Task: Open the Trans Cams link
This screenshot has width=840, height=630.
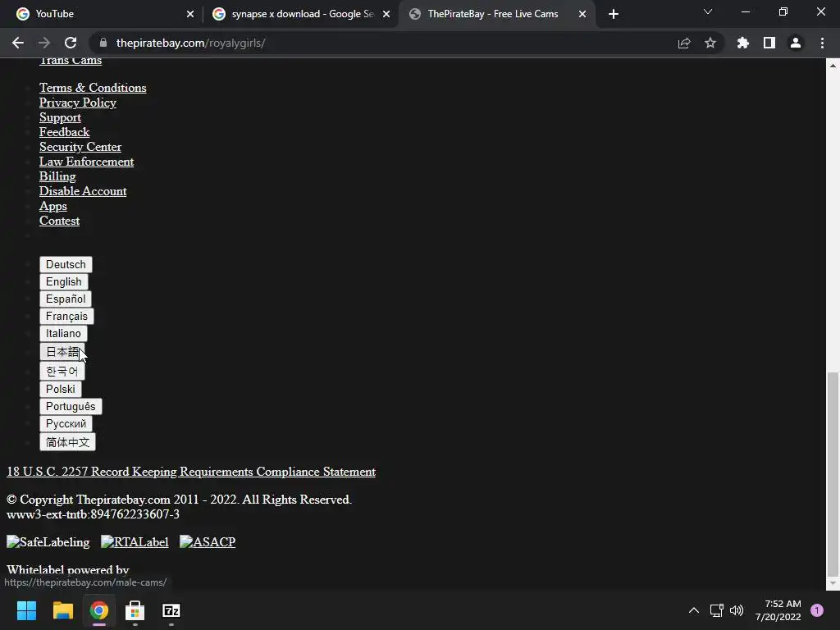Action: (71, 60)
